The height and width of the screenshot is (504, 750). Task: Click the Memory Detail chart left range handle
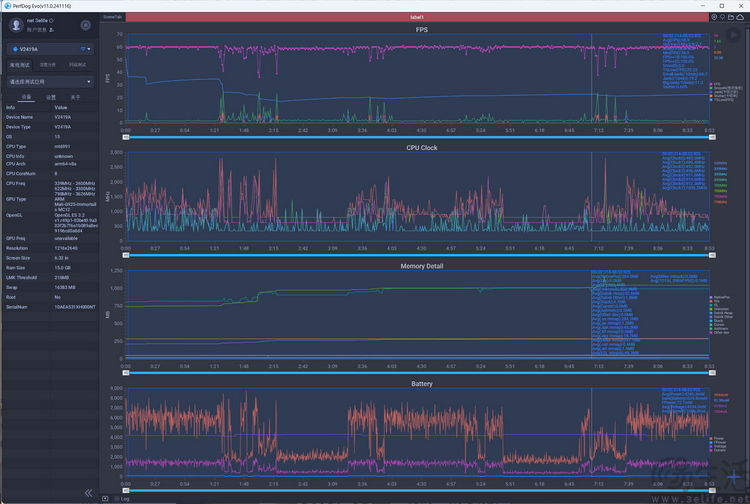(x=126, y=373)
